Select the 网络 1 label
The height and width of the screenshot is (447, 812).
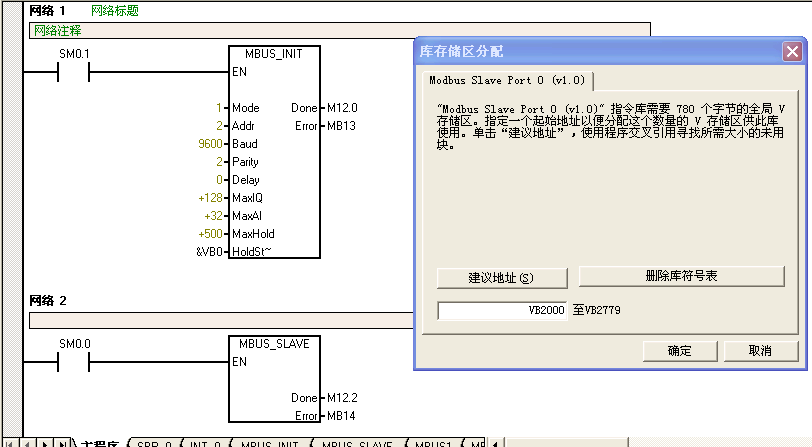click(x=48, y=10)
